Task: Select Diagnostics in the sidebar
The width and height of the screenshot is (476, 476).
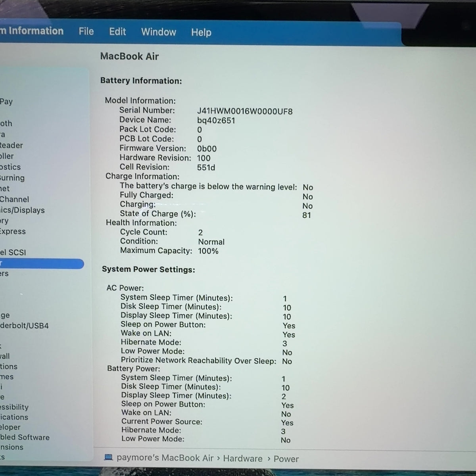Action: [10, 167]
